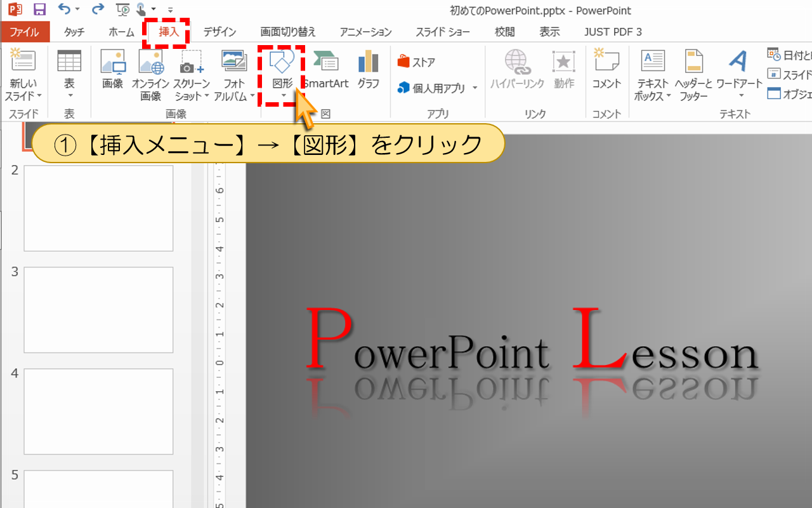Insert a コメント
812x508 pixels.
click(606, 69)
